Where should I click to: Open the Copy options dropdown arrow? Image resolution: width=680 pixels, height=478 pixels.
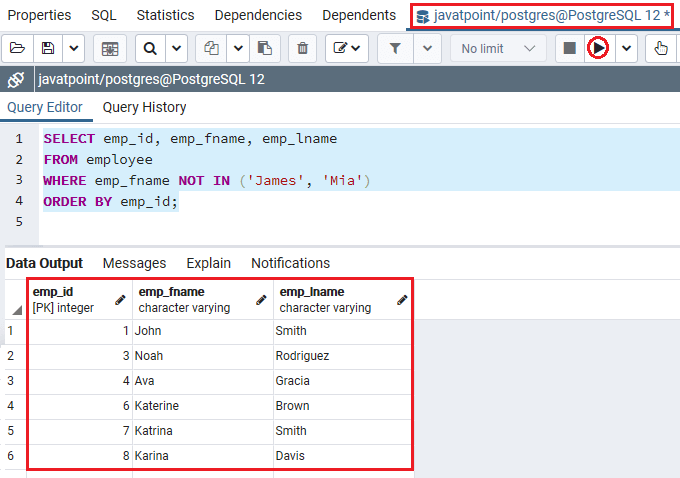(x=238, y=48)
